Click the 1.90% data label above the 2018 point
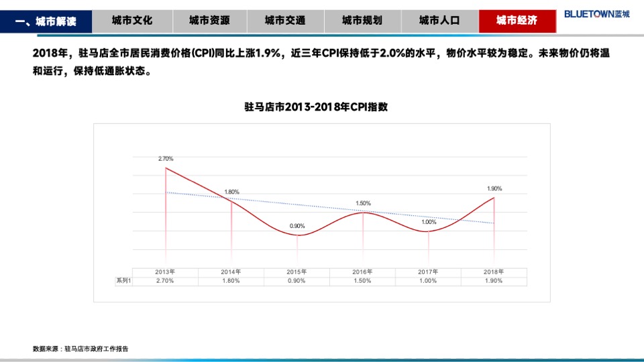 click(494, 188)
